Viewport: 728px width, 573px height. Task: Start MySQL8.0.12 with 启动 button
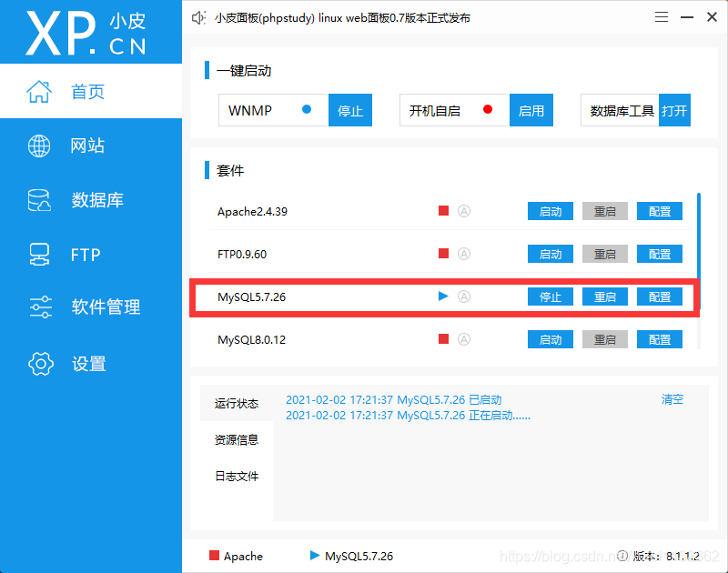click(x=551, y=339)
